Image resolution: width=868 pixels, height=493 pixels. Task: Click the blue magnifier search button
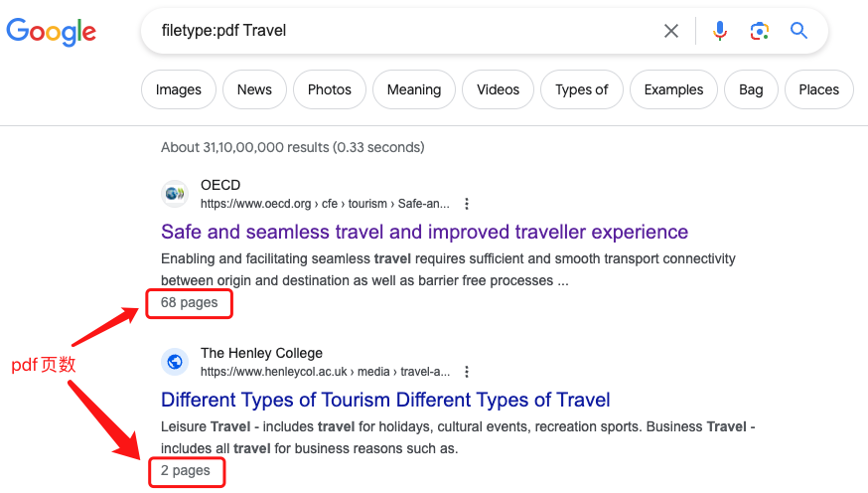pyautogui.click(x=799, y=31)
